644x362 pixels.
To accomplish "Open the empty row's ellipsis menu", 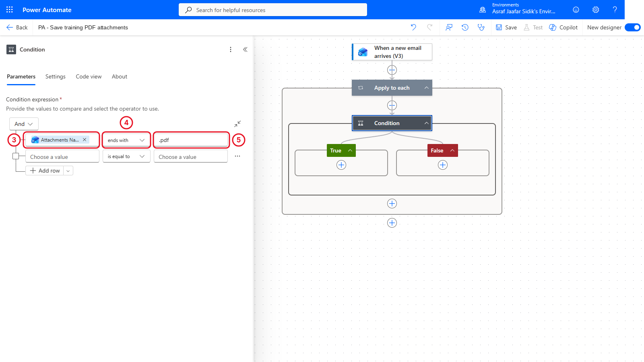I will (237, 156).
